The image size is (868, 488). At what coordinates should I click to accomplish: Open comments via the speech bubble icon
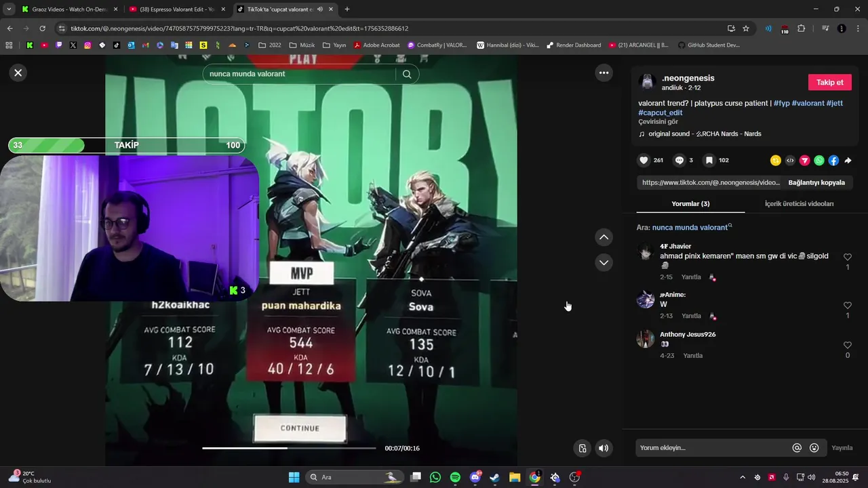pos(679,161)
